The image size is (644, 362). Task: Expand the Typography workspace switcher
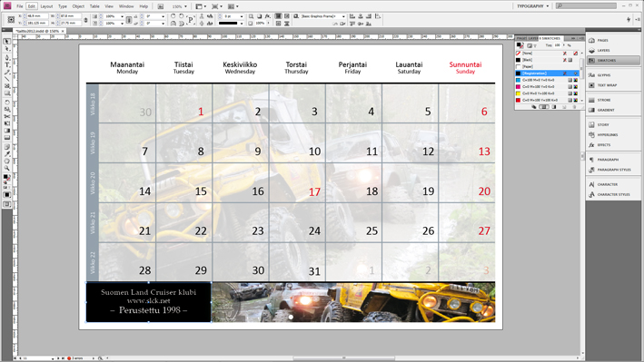point(532,6)
